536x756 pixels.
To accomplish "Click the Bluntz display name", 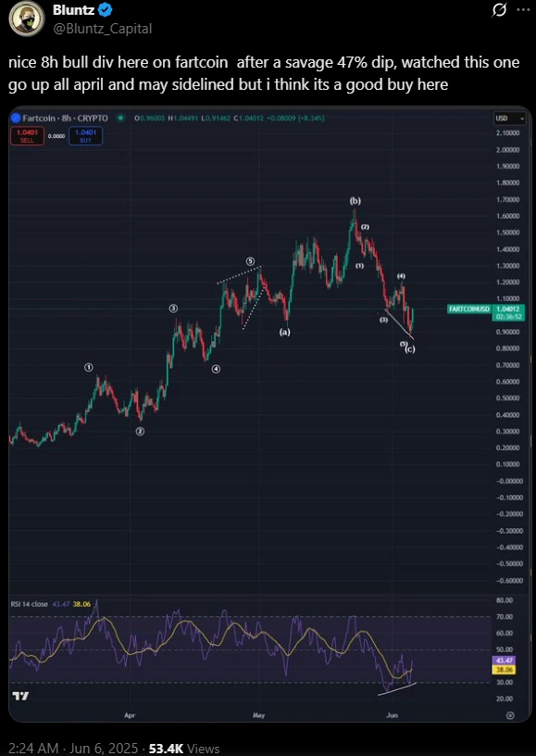I will click(73, 9).
